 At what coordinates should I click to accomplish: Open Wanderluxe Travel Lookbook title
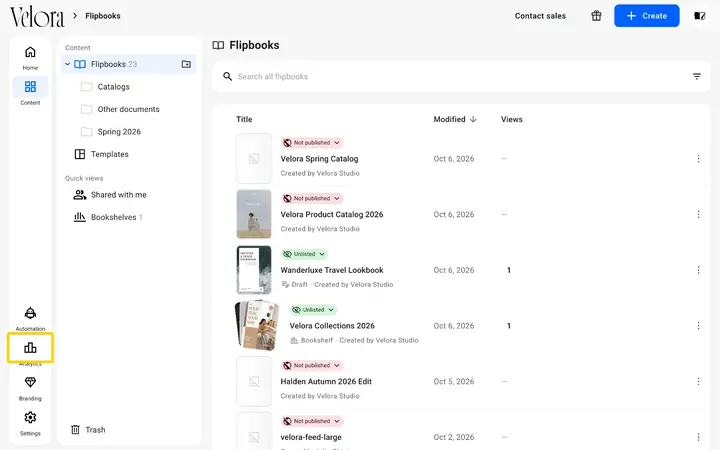click(332, 270)
